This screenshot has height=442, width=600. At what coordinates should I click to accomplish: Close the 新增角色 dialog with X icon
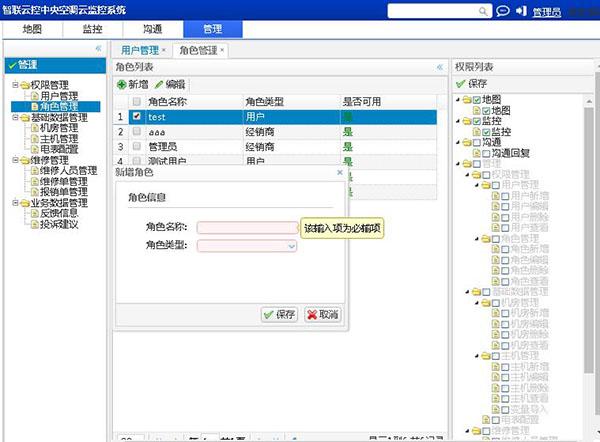point(339,172)
